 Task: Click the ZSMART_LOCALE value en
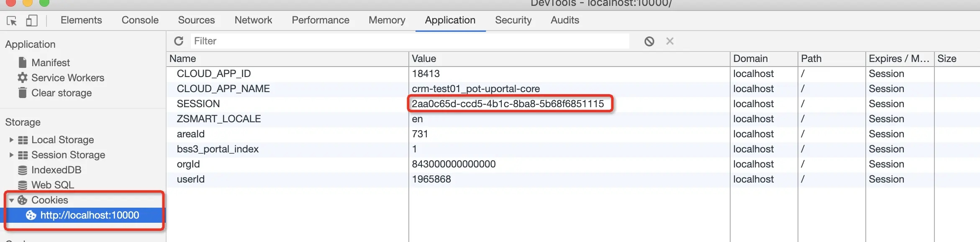pyautogui.click(x=417, y=119)
